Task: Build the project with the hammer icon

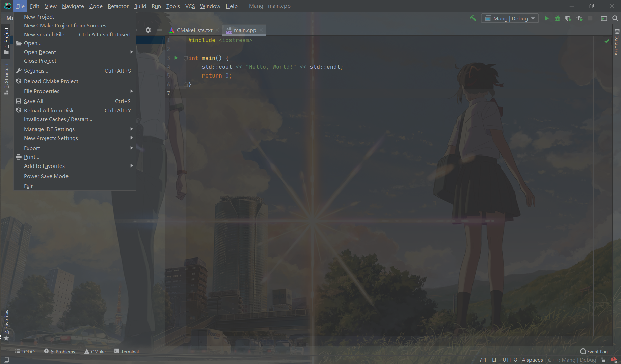Action: coord(473,18)
